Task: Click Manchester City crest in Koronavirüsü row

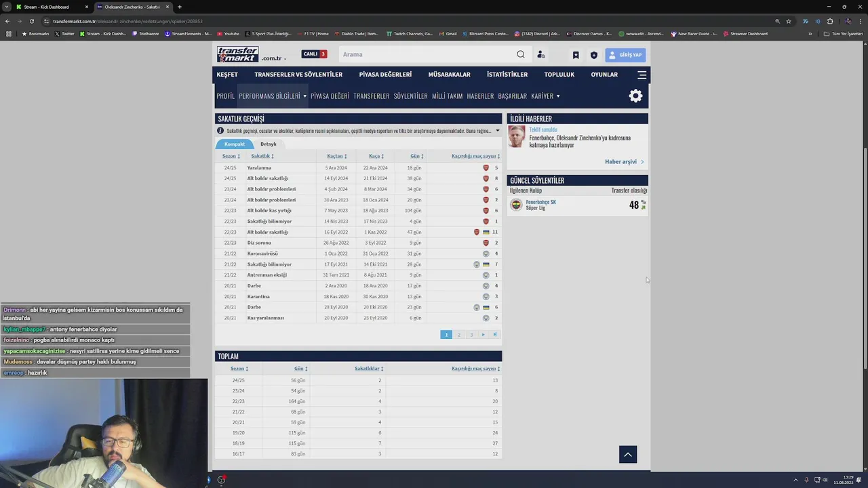Action: coord(486,253)
